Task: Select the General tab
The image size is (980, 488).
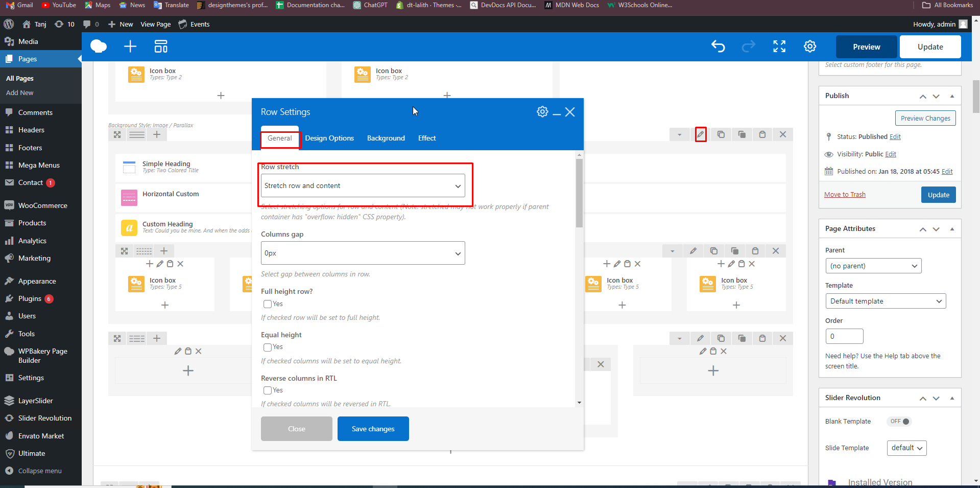Action: click(280, 138)
